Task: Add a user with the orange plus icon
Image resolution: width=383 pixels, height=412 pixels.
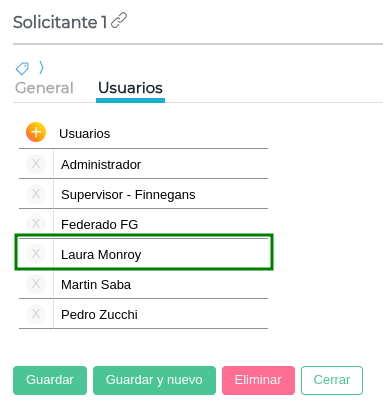Action: click(x=36, y=132)
